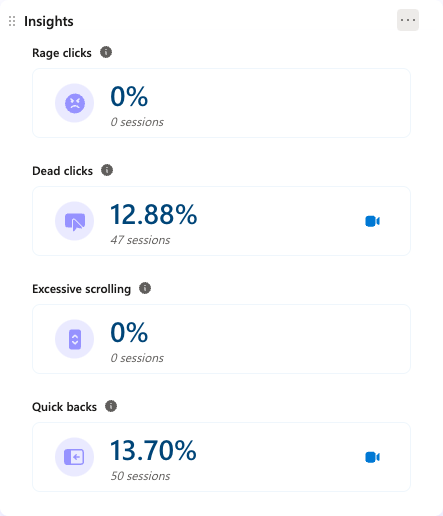Open Quick backs session recordings camera icon
Image resolution: width=443 pixels, height=516 pixels.
click(372, 457)
